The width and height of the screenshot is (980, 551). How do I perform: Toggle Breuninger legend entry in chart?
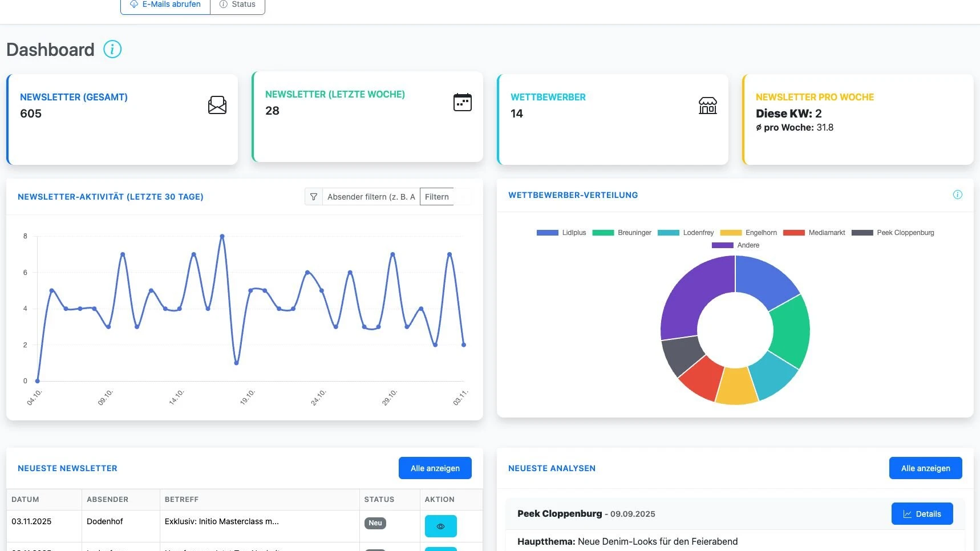pyautogui.click(x=622, y=233)
